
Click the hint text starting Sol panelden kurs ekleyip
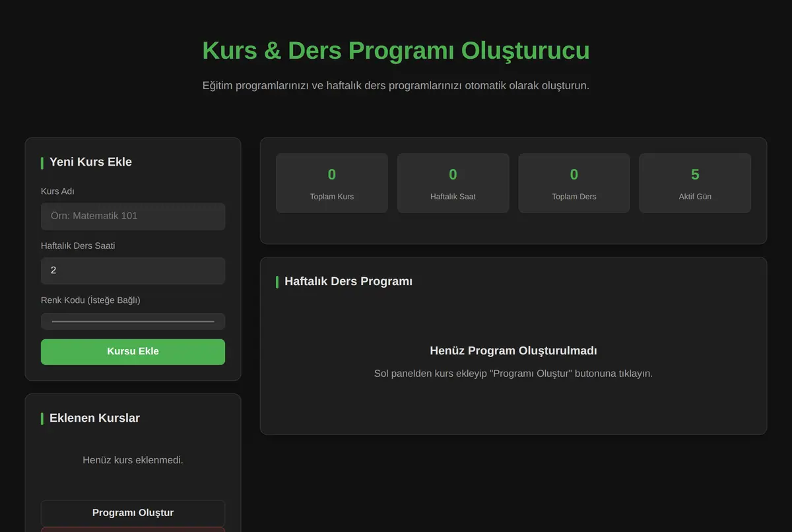(513, 374)
